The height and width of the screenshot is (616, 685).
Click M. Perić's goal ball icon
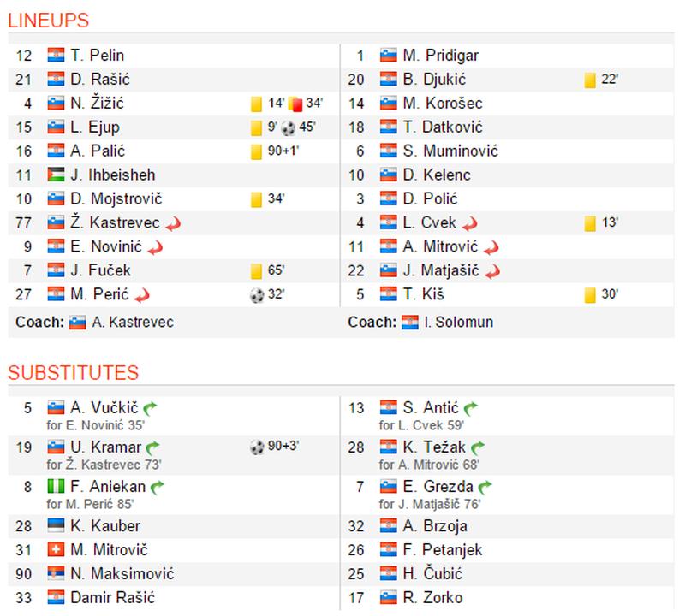(257, 295)
